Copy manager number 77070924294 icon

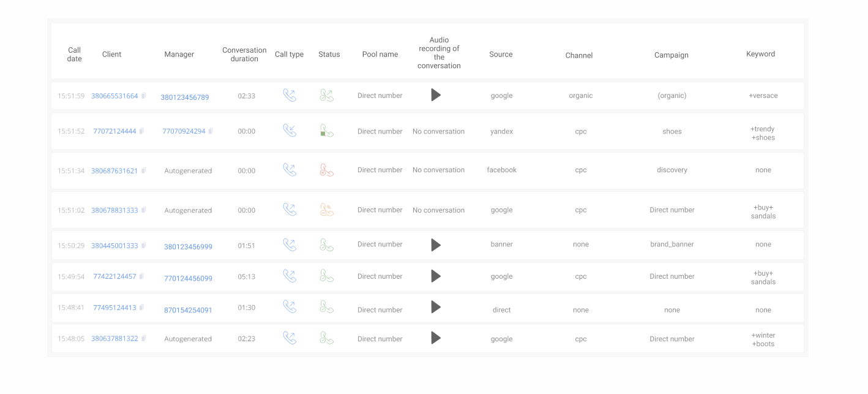(x=211, y=131)
